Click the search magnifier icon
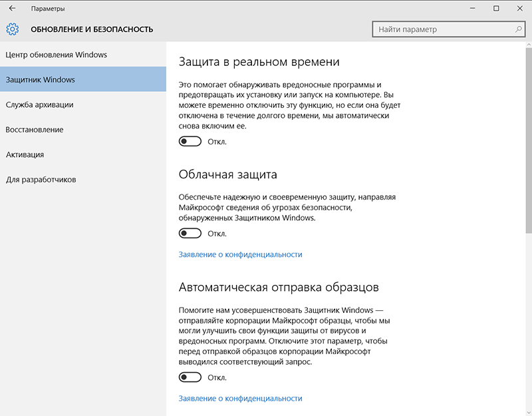The width and height of the screenshot is (532, 416). click(518, 29)
